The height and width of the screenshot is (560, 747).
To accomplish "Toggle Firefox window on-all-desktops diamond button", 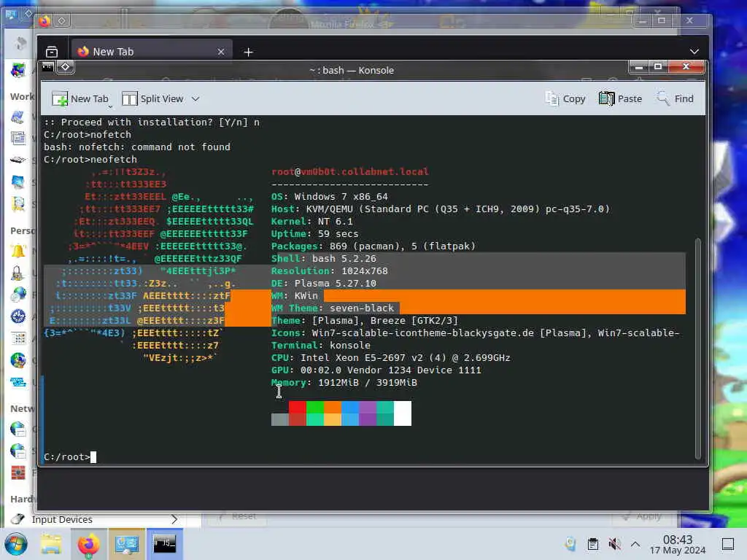I will (62, 21).
